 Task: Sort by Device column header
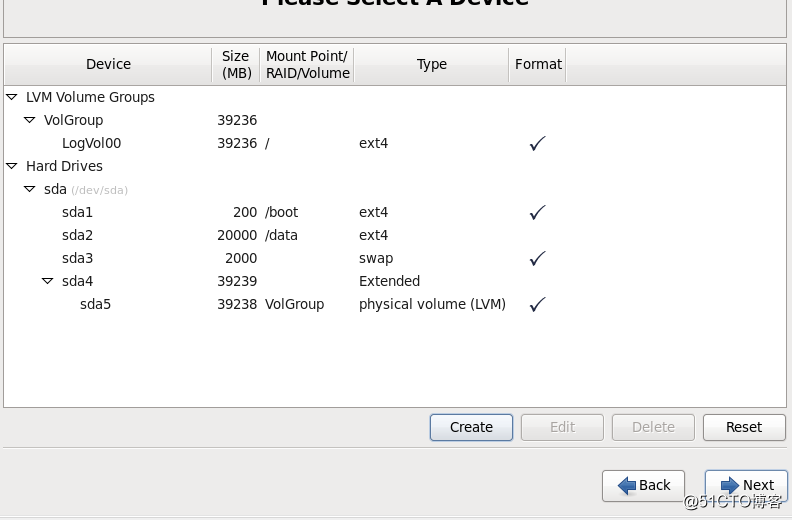pyautogui.click(x=108, y=64)
